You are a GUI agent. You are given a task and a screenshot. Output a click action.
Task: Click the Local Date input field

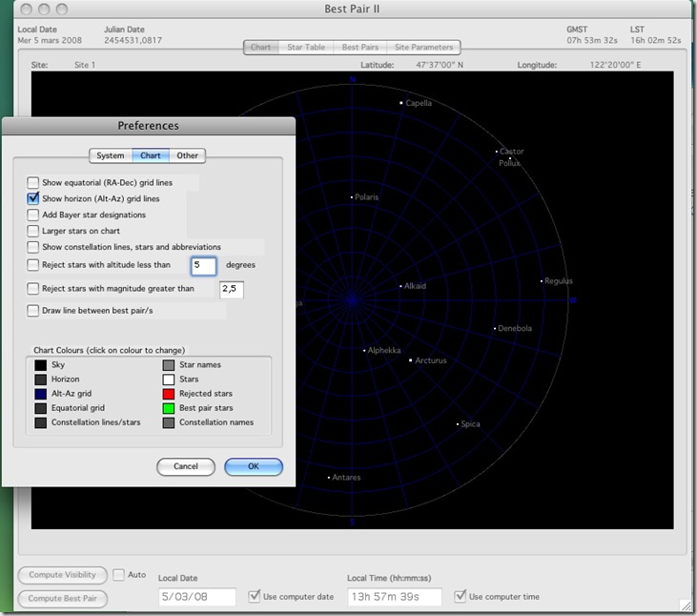click(197, 597)
